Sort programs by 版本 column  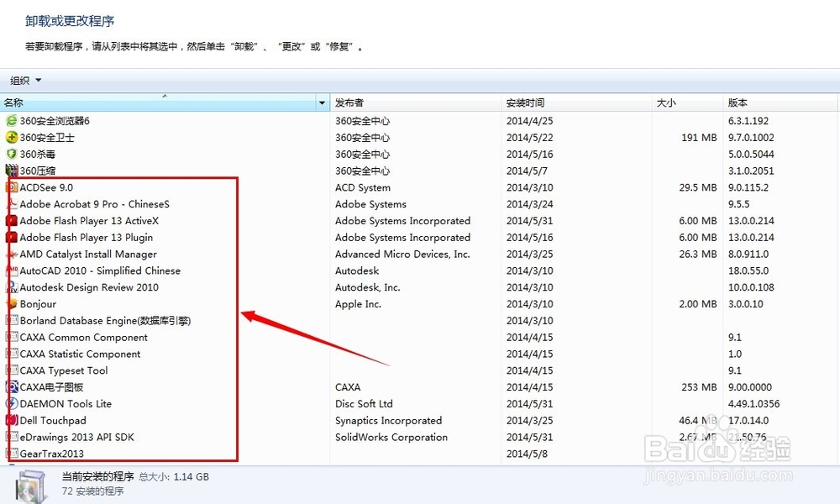pos(738,102)
